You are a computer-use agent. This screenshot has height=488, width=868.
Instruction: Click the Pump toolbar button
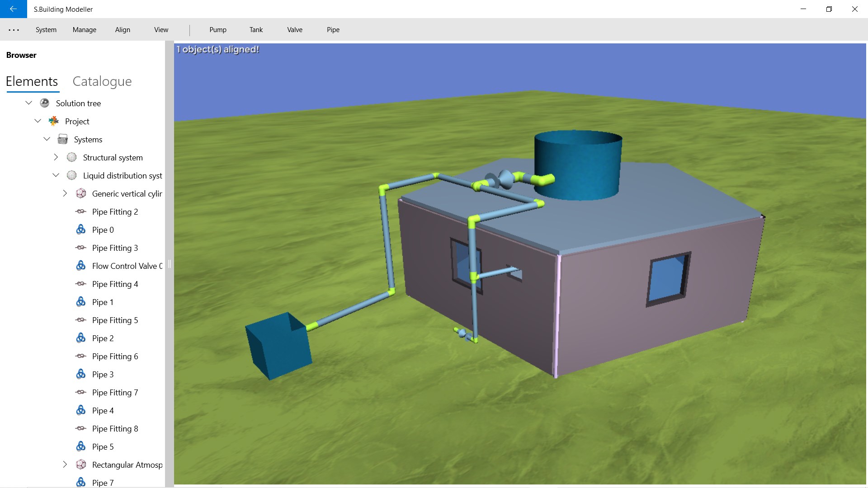tap(218, 30)
